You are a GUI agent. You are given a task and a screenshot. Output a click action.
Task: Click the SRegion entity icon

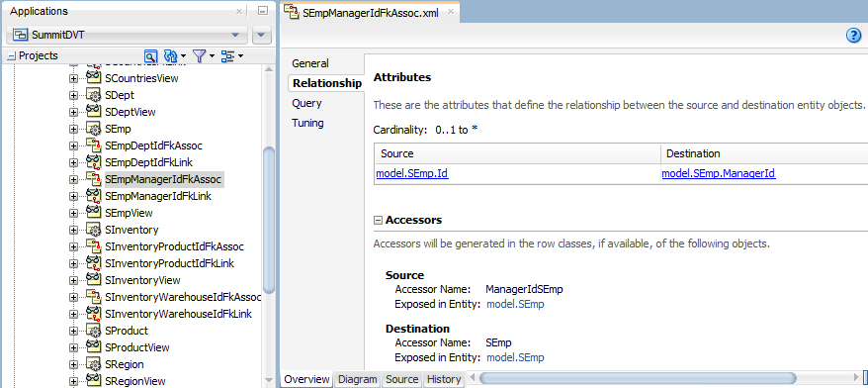click(93, 364)
